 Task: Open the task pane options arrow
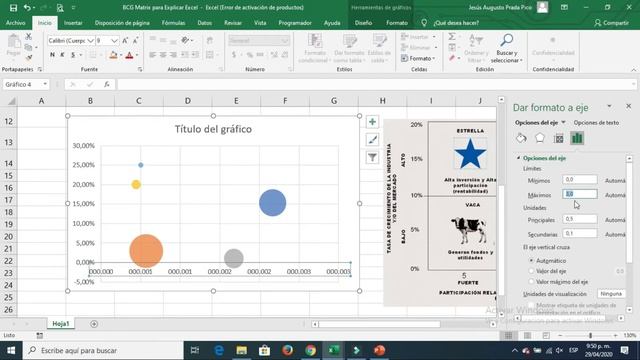pyautogui.click(x=609, y=107)
